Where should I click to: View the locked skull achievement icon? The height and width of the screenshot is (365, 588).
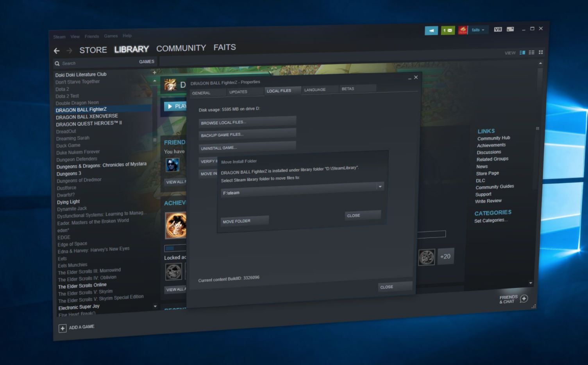(x=173, y=271)
